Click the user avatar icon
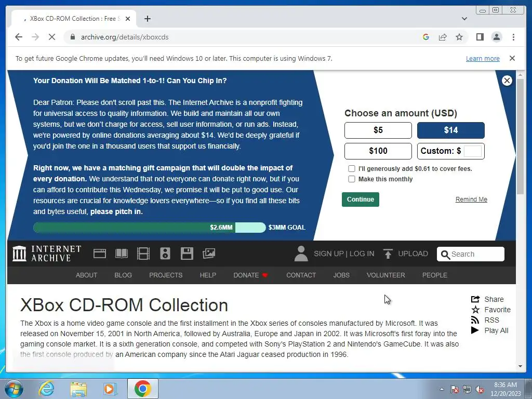 click(301, 254)
